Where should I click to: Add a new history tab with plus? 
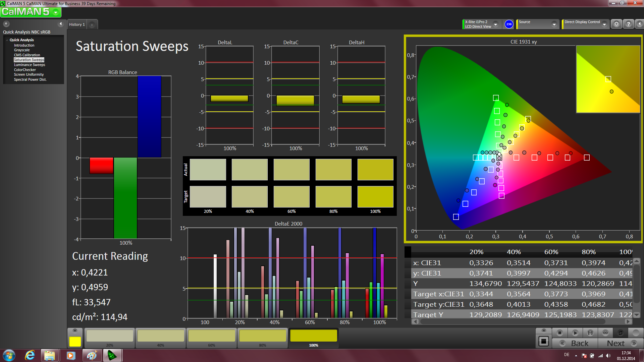92,24
